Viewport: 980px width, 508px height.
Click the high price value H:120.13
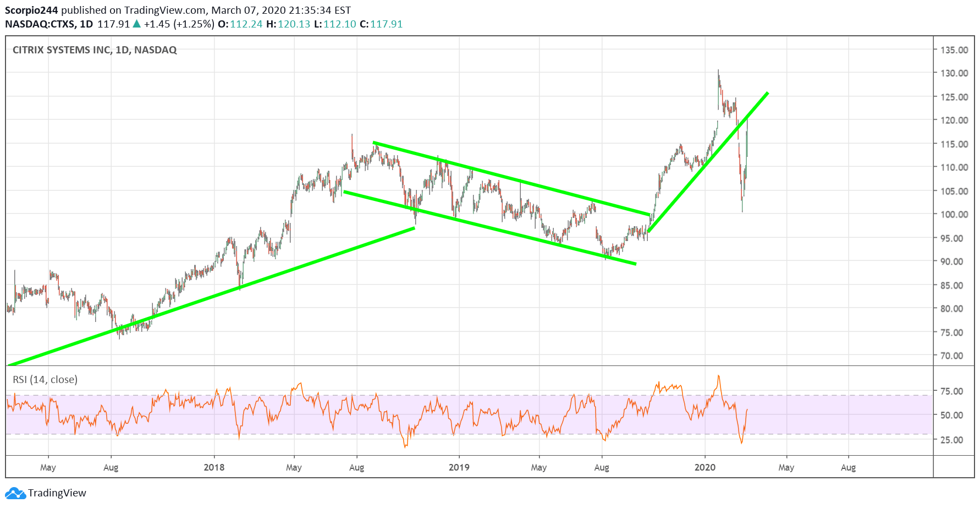point(288,24)
